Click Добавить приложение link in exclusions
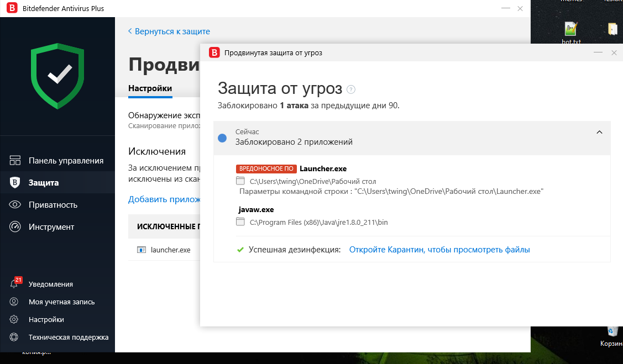 click(x=164, y=199)
